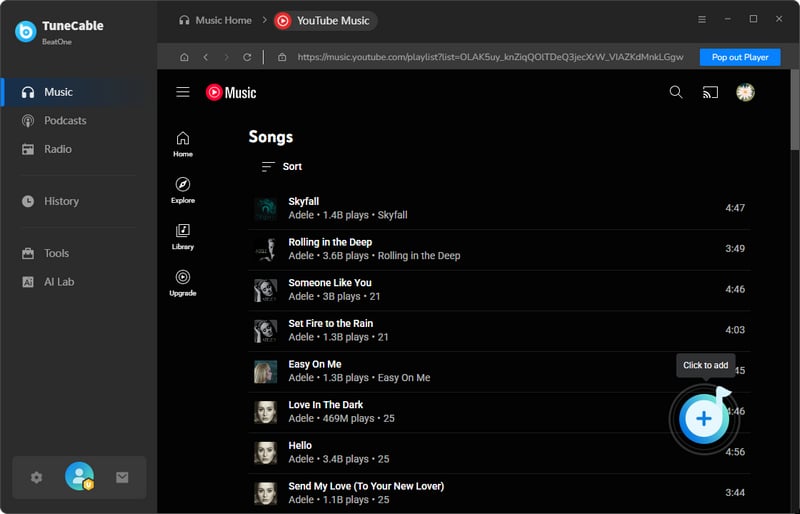Click Adele artist link under Skyfall

301,215
